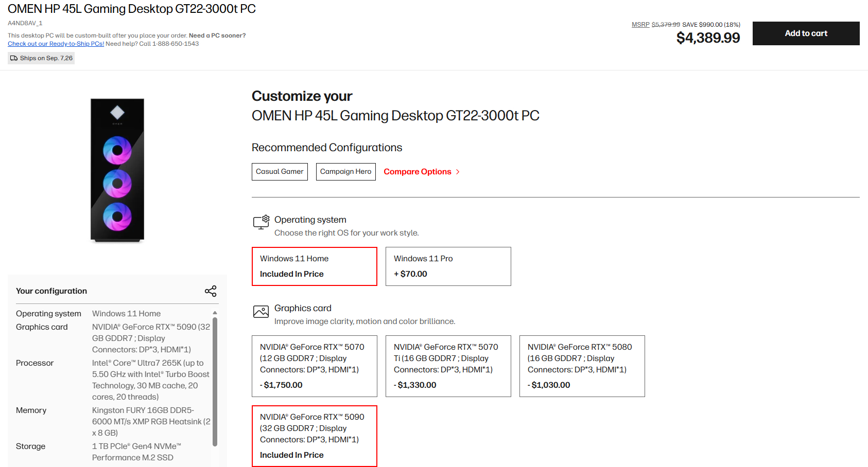Select Windows 11 Home option
The height and width of the screenshot is (467, 868).
315,266
